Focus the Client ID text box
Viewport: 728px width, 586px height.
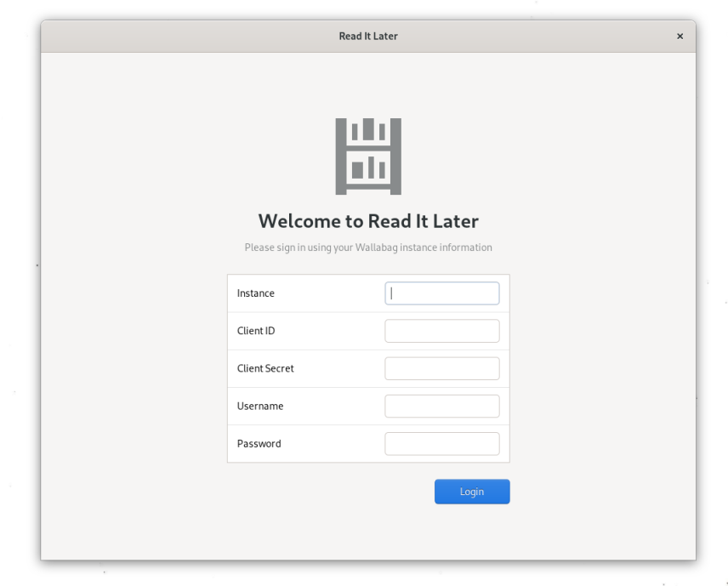pos(442,331)
